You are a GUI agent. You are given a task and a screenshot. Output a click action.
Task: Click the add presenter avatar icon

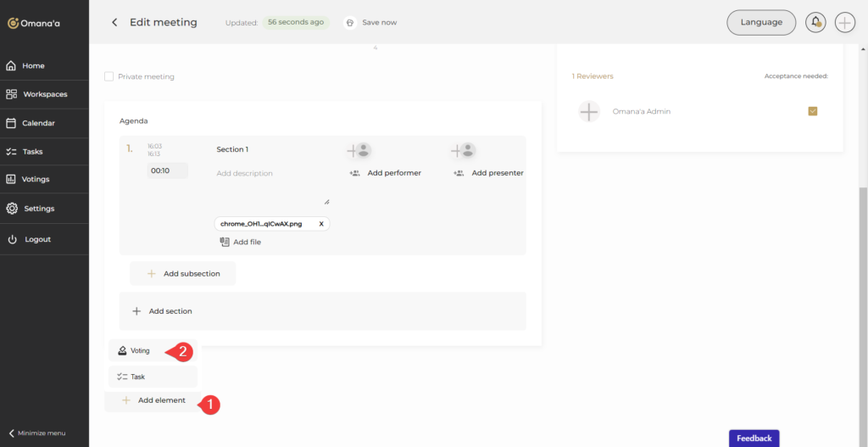(463, 151)
